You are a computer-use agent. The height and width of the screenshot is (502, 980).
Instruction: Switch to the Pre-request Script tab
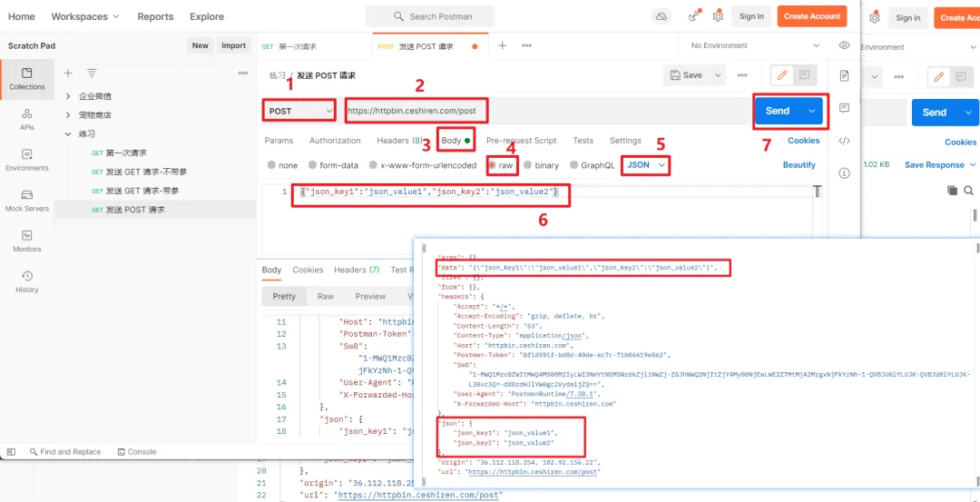click(x=521, y=141)
